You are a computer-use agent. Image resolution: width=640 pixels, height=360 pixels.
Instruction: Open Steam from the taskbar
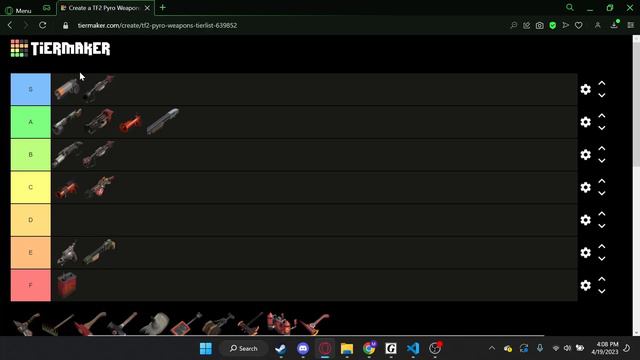pyautogui.click(x=280, y=349)
